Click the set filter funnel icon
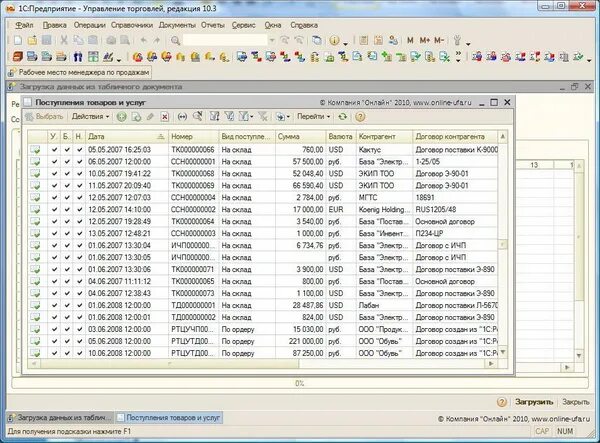The image size is (600, 443). point(214,116)
